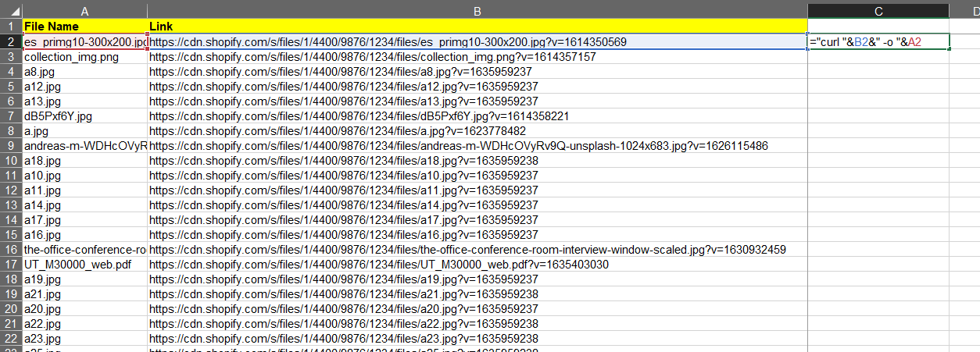
Task: Click the Select All corner triangle
Action: (11, 11)
